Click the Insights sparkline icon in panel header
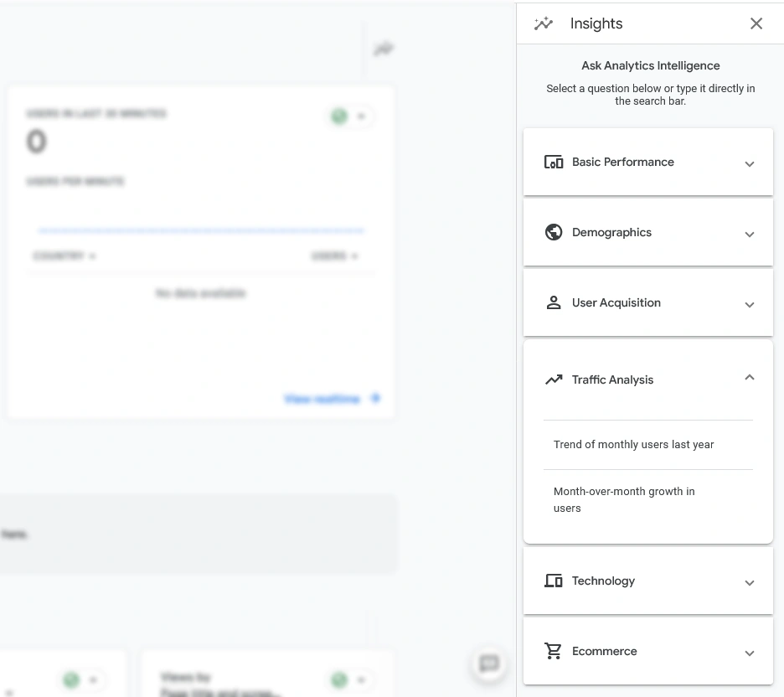This screenshot has height=697, width=784. click(544, 23)
